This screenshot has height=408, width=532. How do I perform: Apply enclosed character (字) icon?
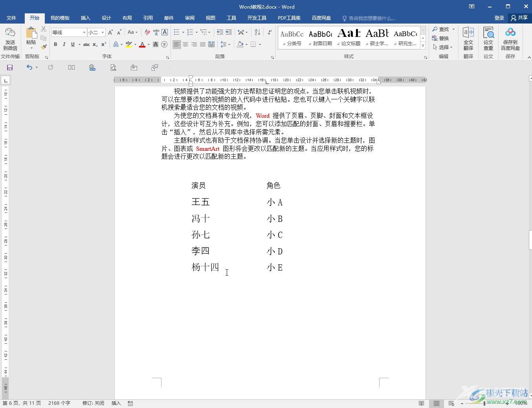pos(164,44)
